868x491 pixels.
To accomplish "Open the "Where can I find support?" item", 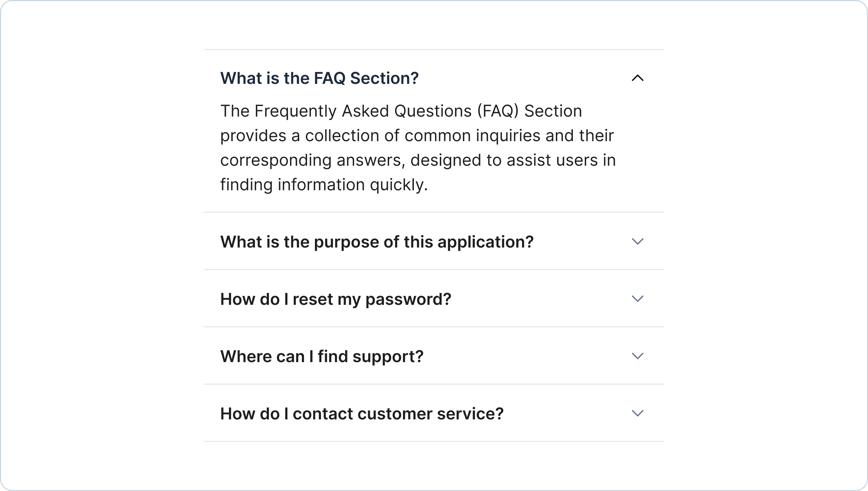I will click(321, 356).
